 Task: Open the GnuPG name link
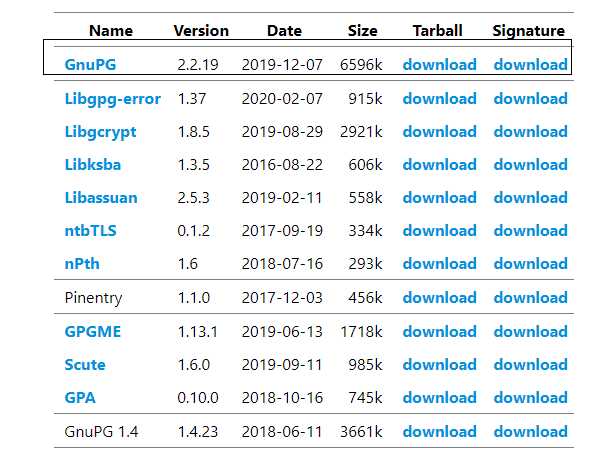[89, 65]
